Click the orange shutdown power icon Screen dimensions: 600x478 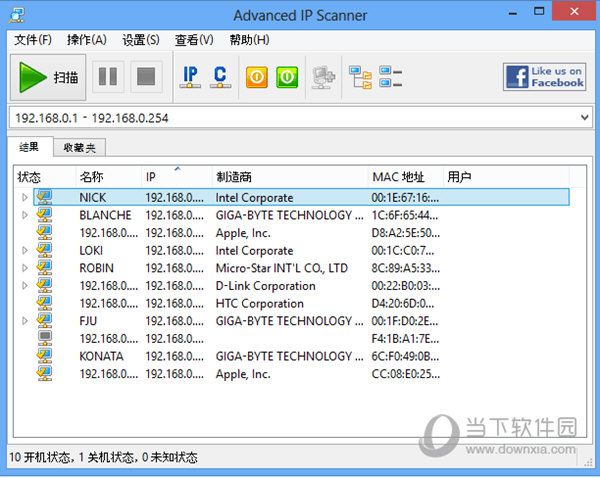(x=257, y=77)
